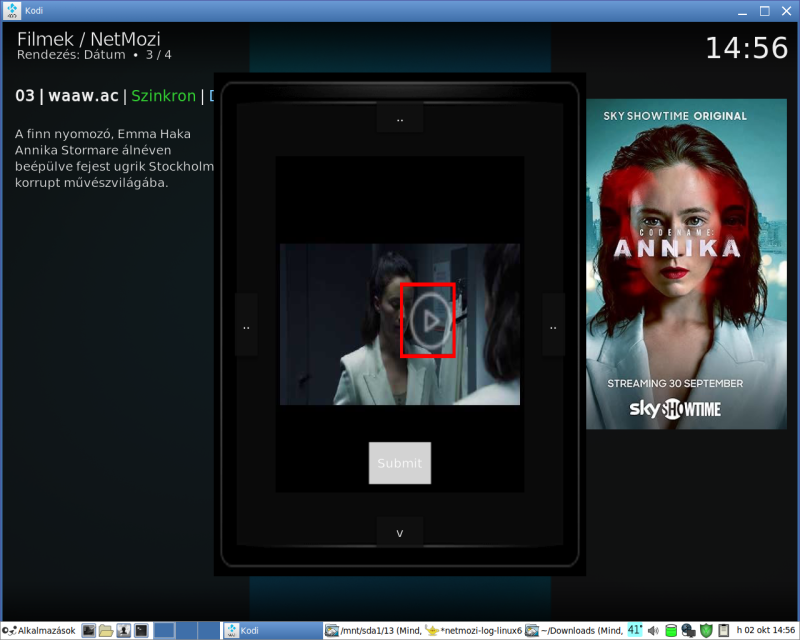
Task: Launch the terminal icon in the taskbar
Action: pos(141,630)
